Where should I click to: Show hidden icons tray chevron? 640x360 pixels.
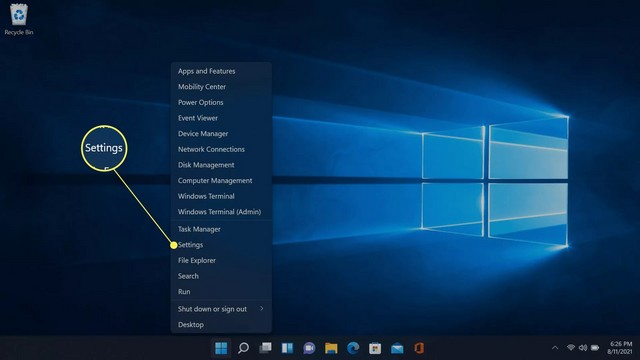555,348
